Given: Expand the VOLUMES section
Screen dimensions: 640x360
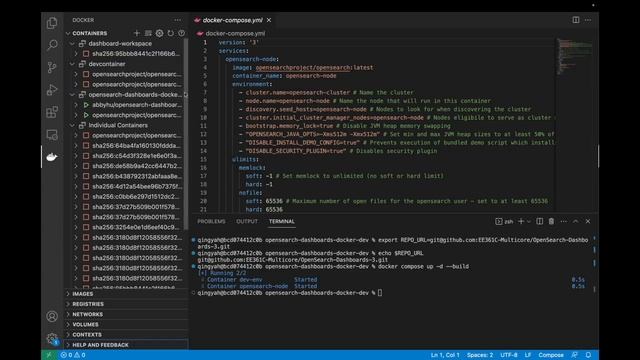Looking at the screenshot, I should [126, 324].
